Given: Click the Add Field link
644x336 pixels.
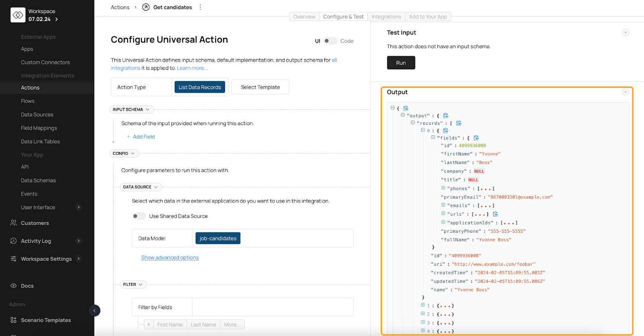Looking at the screenshot, I should click(141, 137).
